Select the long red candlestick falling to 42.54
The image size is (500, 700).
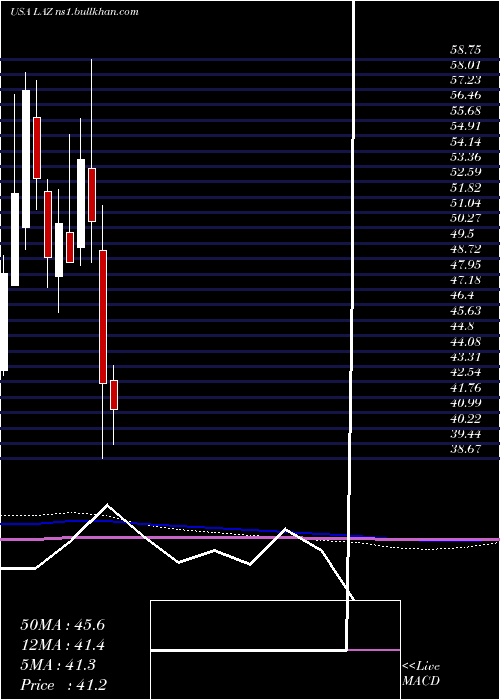[x=103, y=317]
